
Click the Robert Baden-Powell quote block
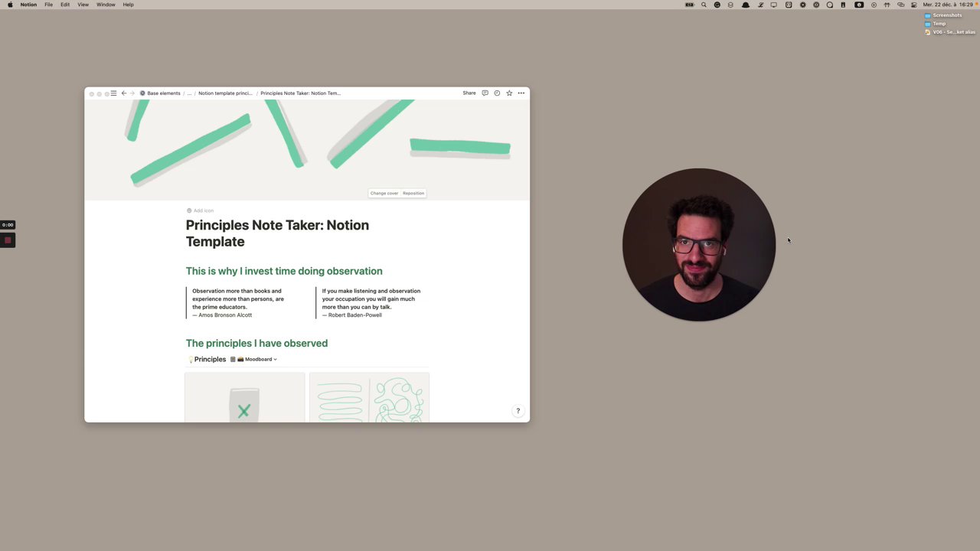371,303
